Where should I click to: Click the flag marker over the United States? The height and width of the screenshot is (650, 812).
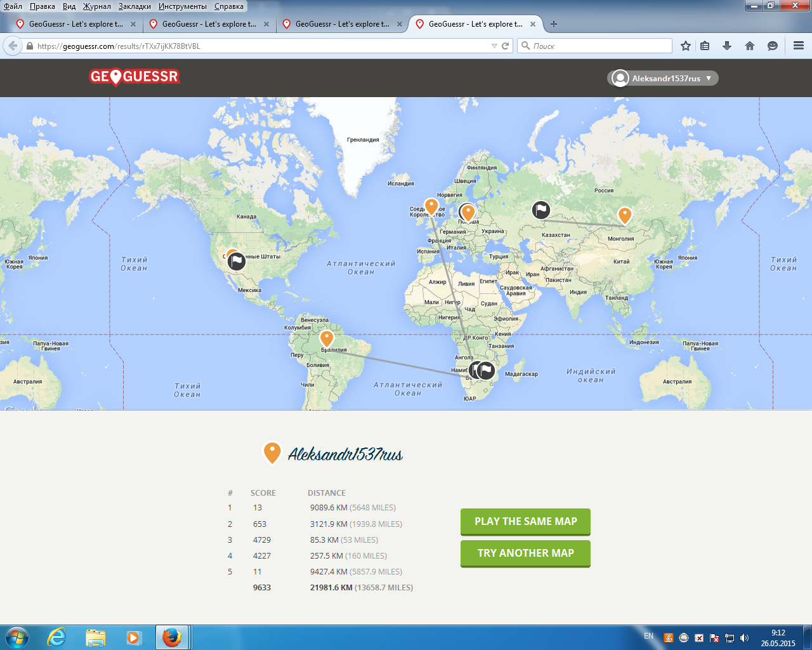[x=235, y=260]
